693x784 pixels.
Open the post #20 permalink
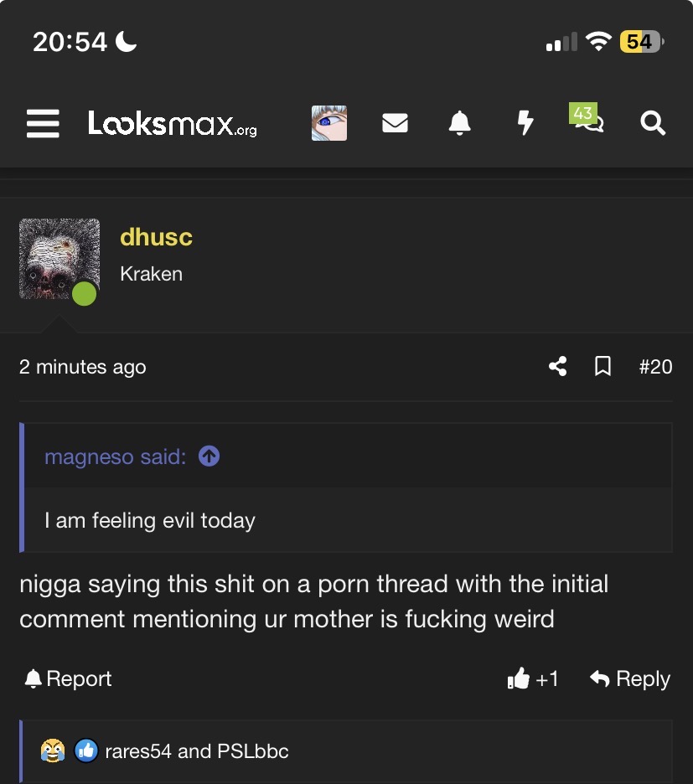655,367
